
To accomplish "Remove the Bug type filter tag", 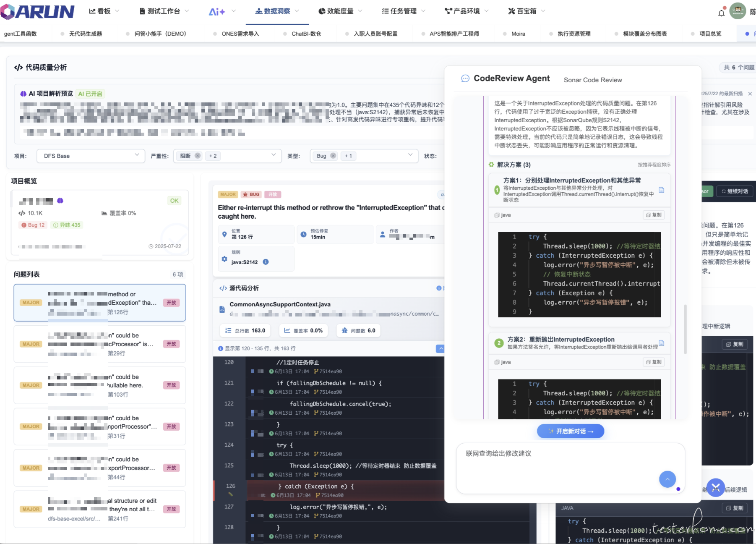I will (x=333, y=156).
